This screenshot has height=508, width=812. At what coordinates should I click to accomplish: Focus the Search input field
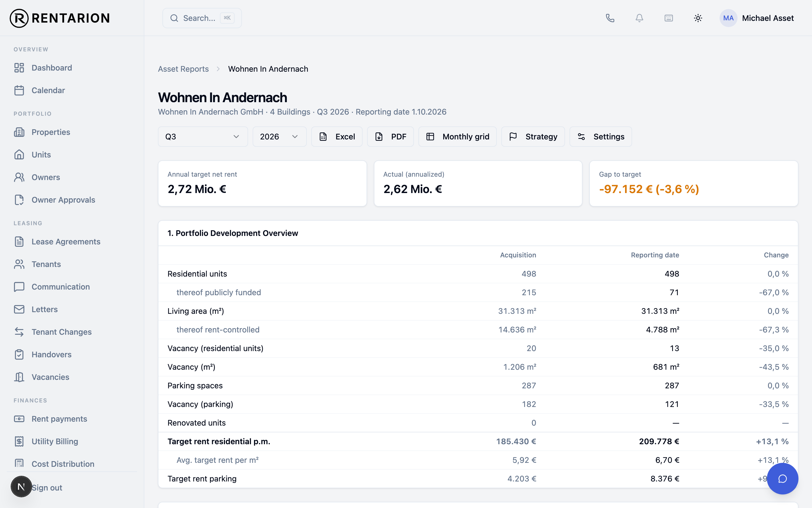(x=202, y=18)
